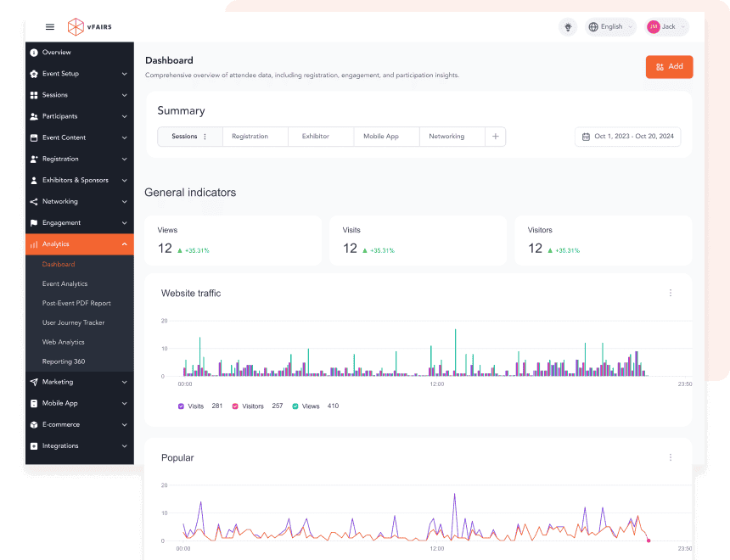Open User Journey Tracker link

(73, 323)
